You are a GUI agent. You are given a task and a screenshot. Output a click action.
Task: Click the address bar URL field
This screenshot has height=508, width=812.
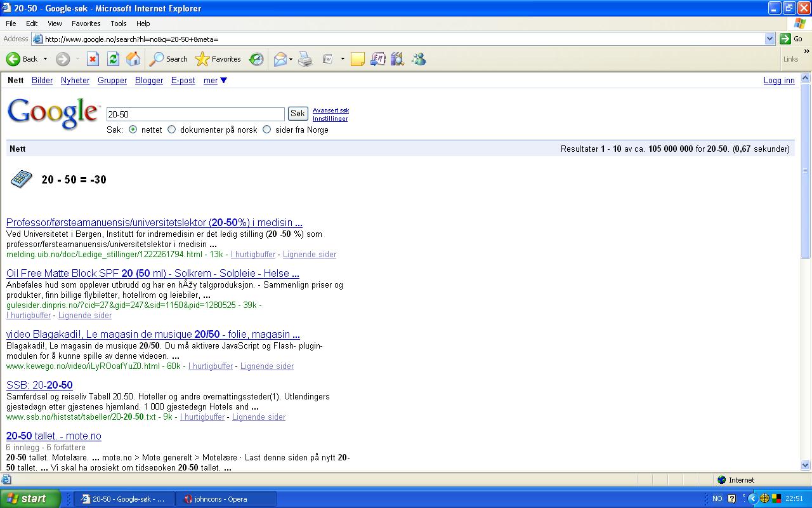pyautogui.click(x=403, y=39)
